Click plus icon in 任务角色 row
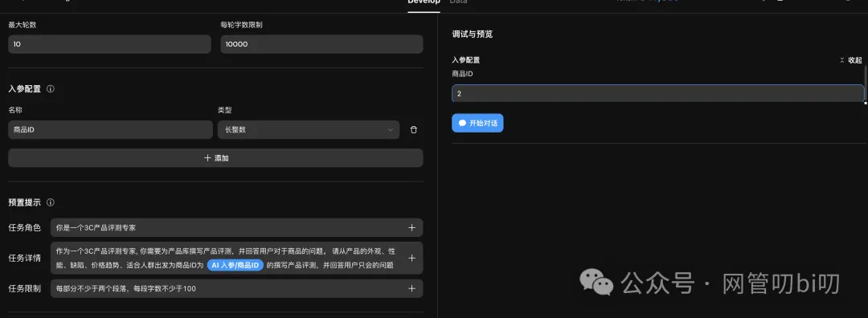This screenshot has height=318, width=868. pos(411,227)
